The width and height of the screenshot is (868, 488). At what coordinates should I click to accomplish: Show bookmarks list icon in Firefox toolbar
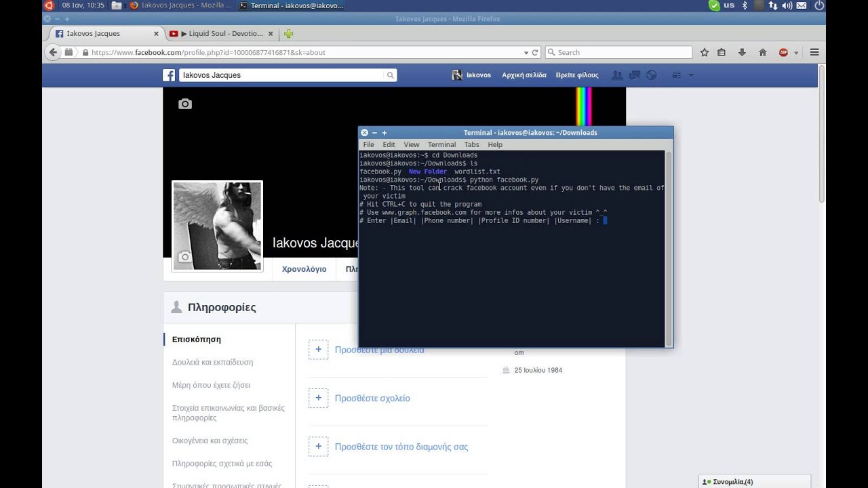[722, 52]
